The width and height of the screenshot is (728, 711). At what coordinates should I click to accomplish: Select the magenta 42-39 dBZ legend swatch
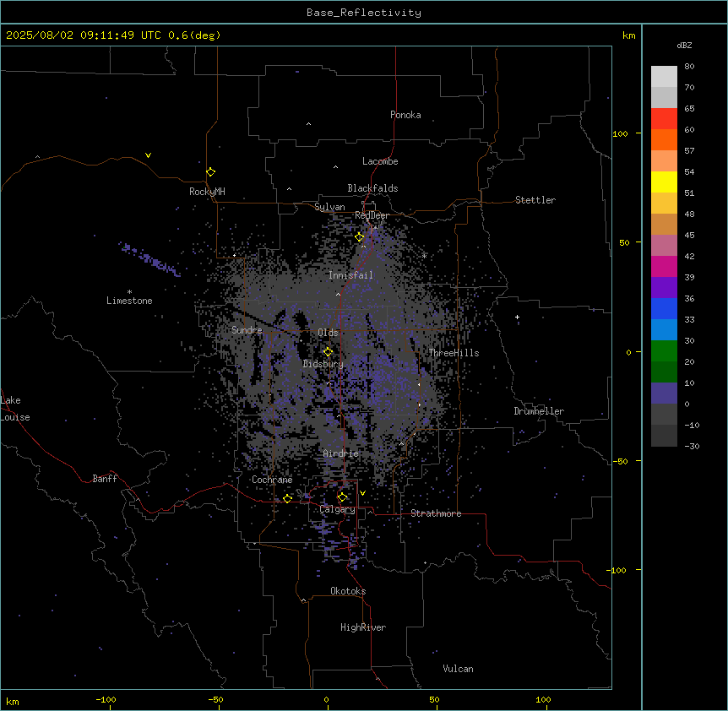click(x=664, y=266)
